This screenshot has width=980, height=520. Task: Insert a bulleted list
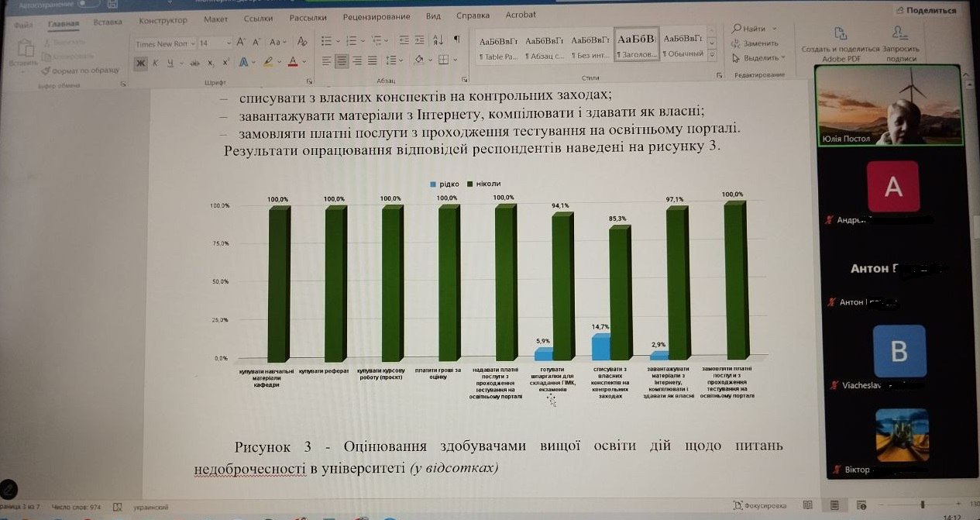click(x=327, y=42)
